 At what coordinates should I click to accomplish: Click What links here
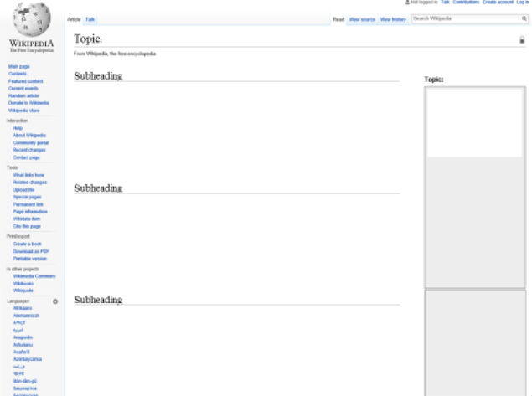pos(28,175)
